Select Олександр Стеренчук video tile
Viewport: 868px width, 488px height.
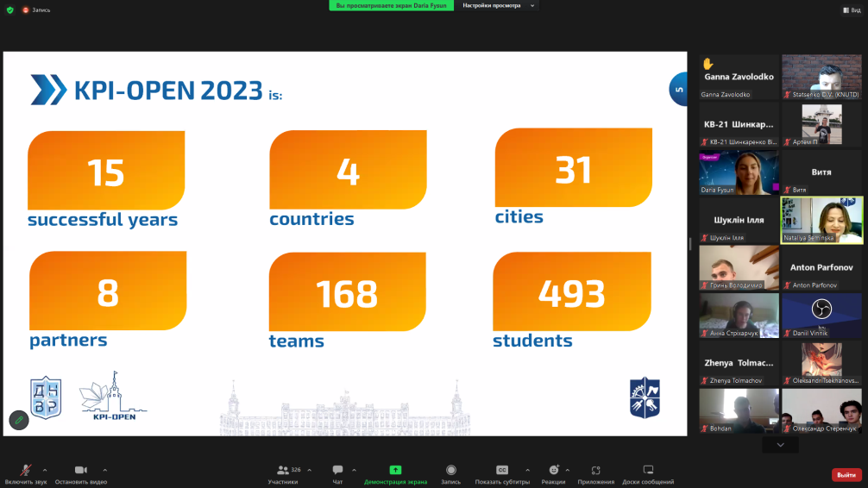(821, 410)
